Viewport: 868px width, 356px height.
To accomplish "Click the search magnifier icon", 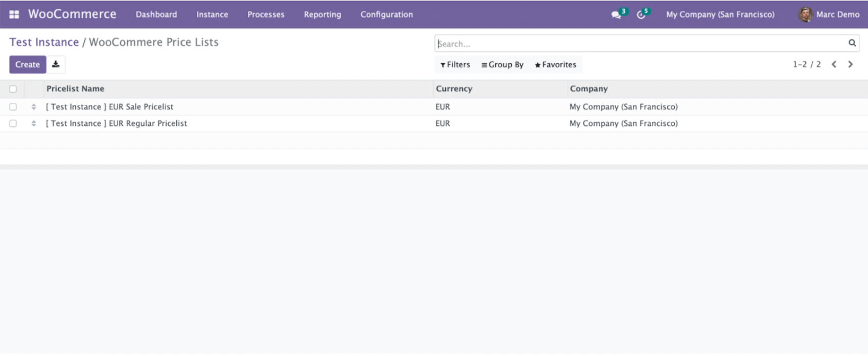I will tap(852, 43).
